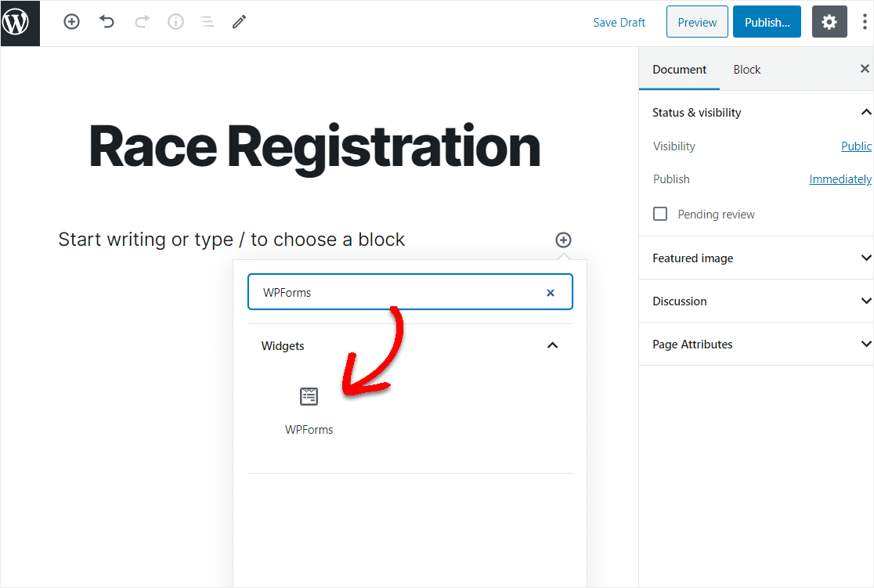
Task: Click the WPForms widget block icon
Action: pos(309,396)
